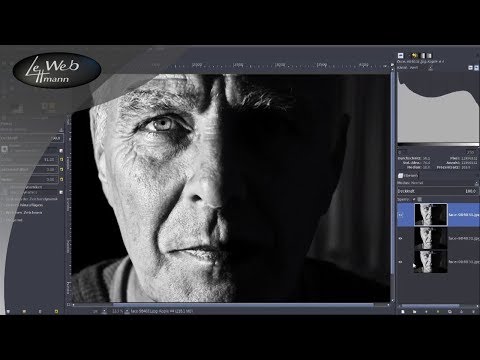This screenshot has width=480, height=360.
Task: Click the middle layer's name text
Action: 464,238
